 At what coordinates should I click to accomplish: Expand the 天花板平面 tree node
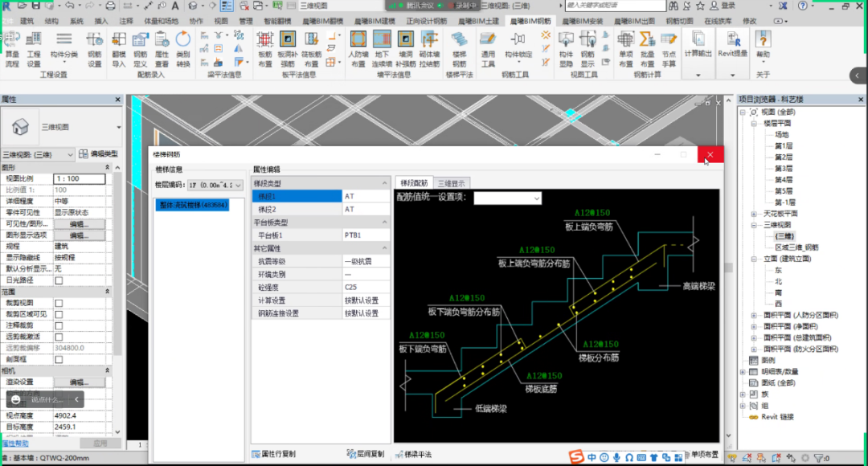[753, 214]
